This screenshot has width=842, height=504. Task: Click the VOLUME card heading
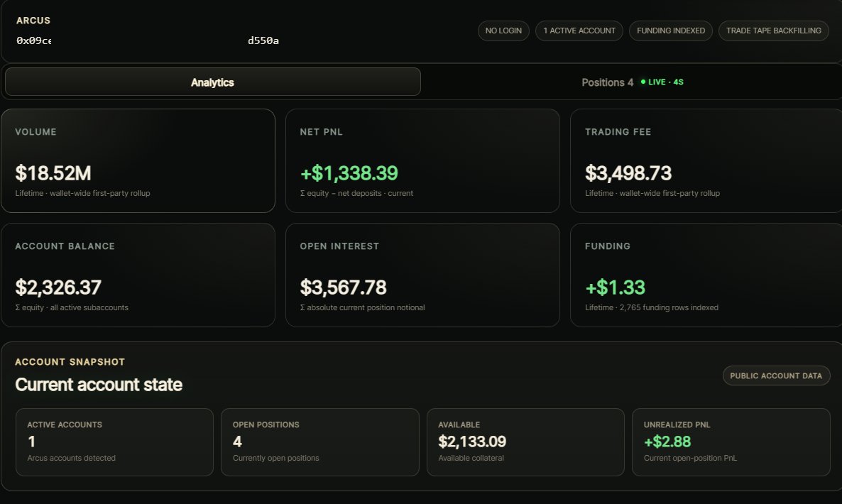point(35,132)
